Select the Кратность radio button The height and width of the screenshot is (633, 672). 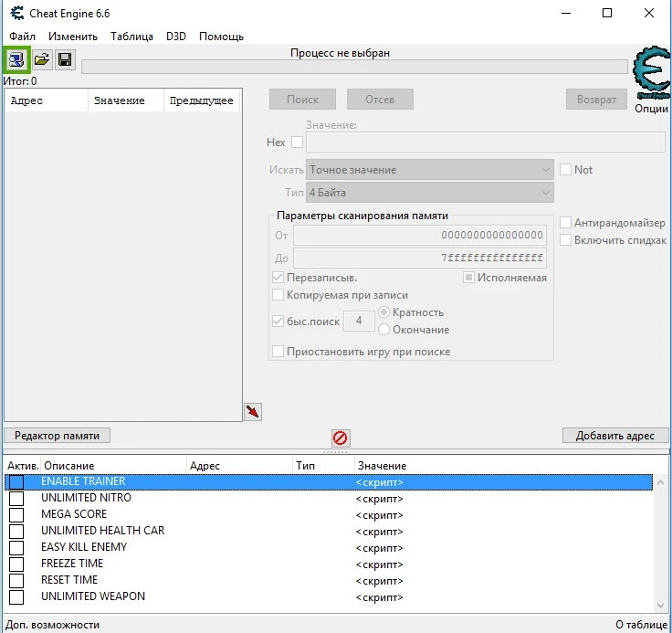click(x=383, y=311)
